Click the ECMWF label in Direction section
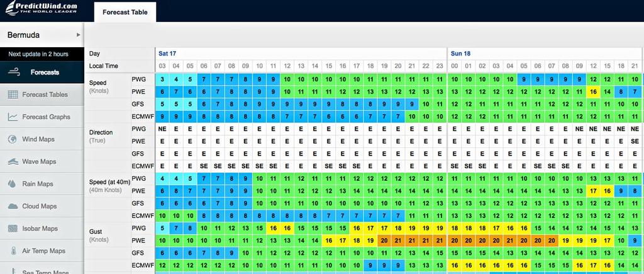The width and height of the screenshot is (644, 274). click(143, 166)
